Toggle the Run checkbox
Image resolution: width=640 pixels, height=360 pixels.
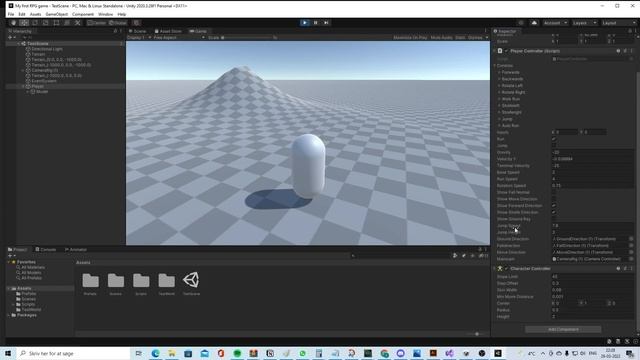tap(554, 139)
